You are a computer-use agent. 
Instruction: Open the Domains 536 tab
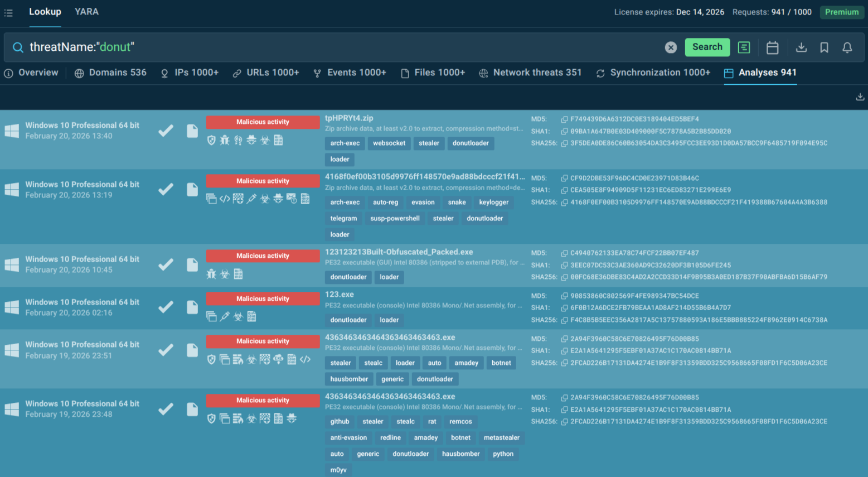point(110,73)
